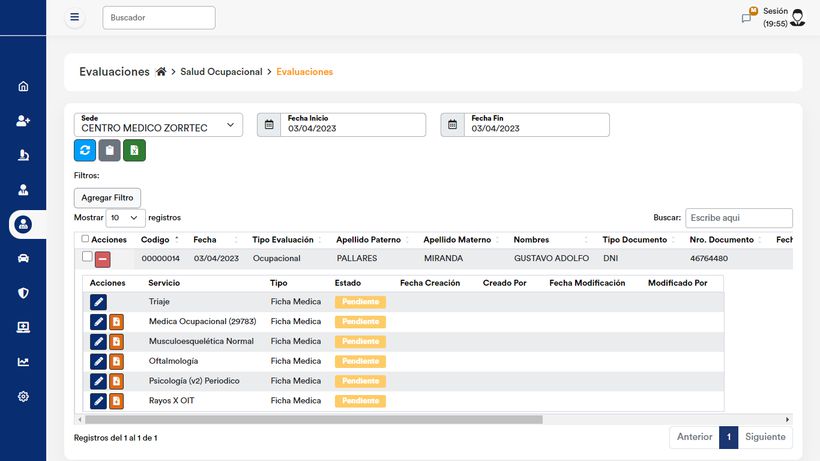Click the Pendiente badge for Rayos X OIT

[x=360, y=401]
